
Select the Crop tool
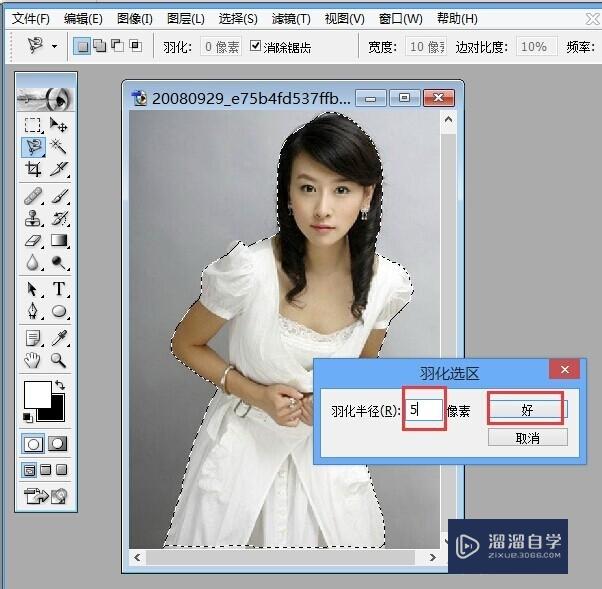[x=33, y=169]
